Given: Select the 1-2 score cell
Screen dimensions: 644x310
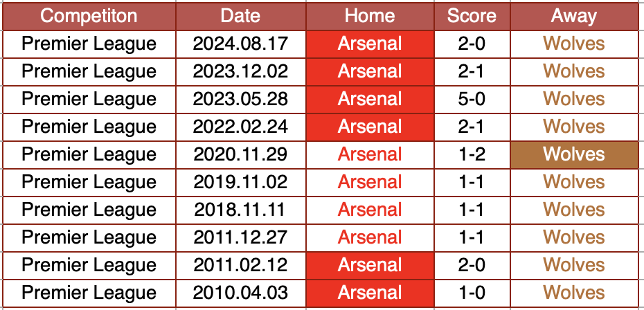Looking at the screenshot, I should coord(472,154).
